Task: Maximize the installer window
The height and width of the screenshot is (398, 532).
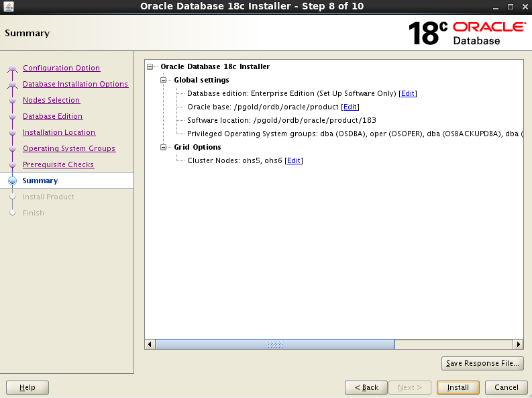Action: [x=511, y=7]
